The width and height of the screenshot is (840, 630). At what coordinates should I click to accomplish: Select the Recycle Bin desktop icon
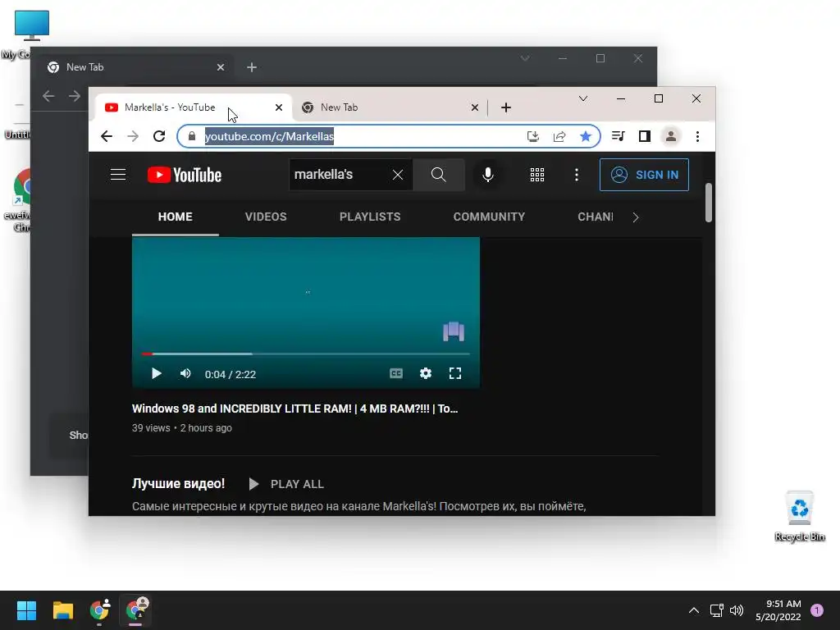(x=800, y=515)
